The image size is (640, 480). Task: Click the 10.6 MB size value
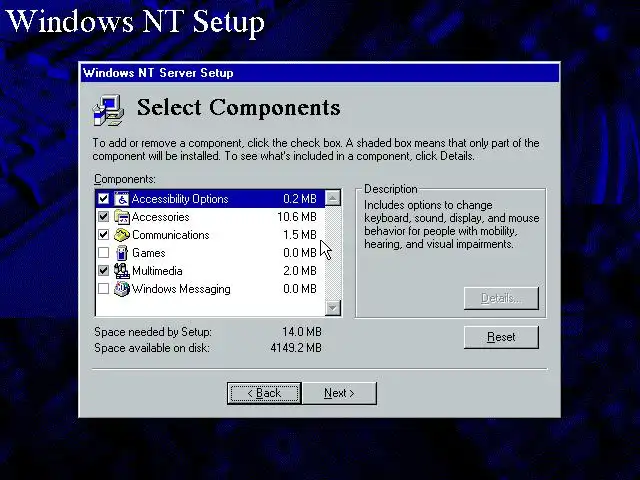tap(297, 217)
